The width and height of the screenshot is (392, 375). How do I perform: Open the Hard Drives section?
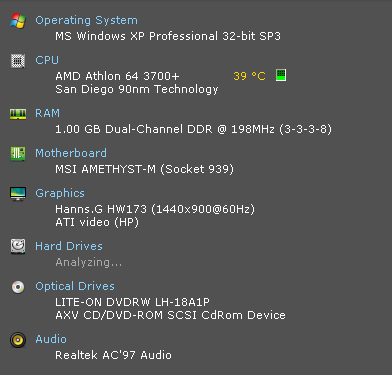[x=69, y=246]
